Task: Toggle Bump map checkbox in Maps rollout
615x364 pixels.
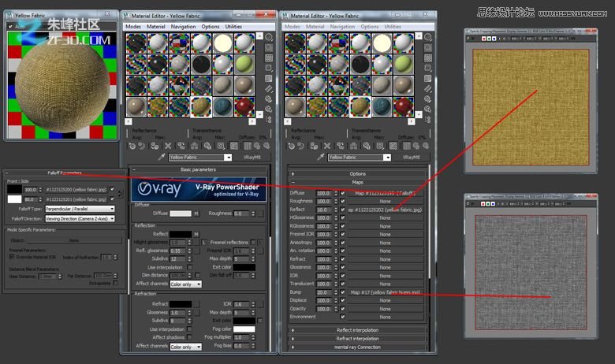Action: coord(343,292)
